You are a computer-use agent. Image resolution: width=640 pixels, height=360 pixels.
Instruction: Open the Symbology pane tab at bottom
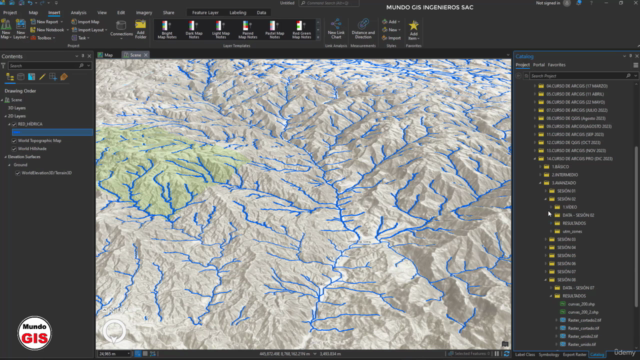click(x=549, y=355)
